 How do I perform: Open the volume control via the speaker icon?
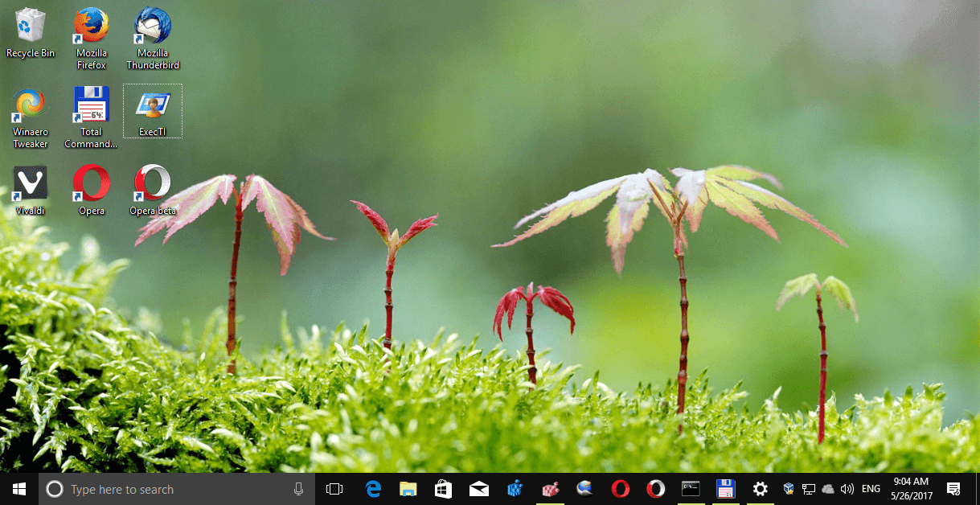(847, 488)
